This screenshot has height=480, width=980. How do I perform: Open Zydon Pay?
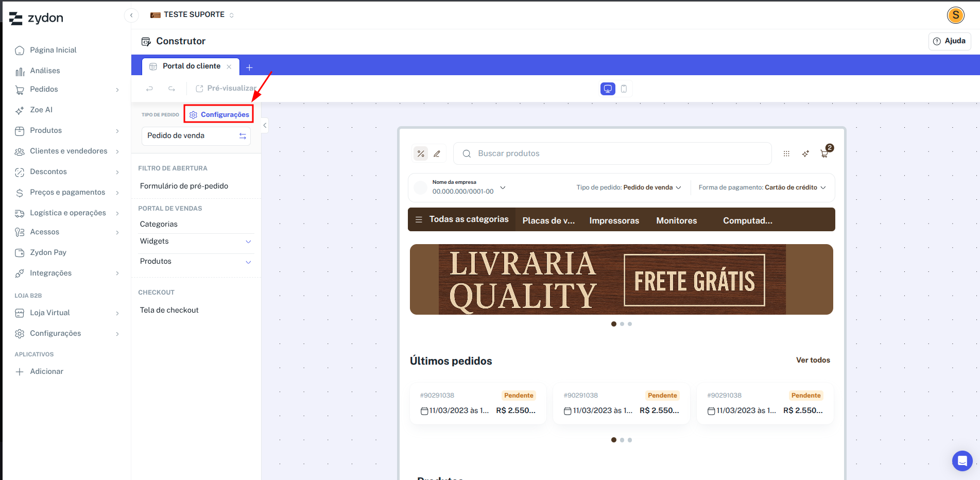coord(48,252)
